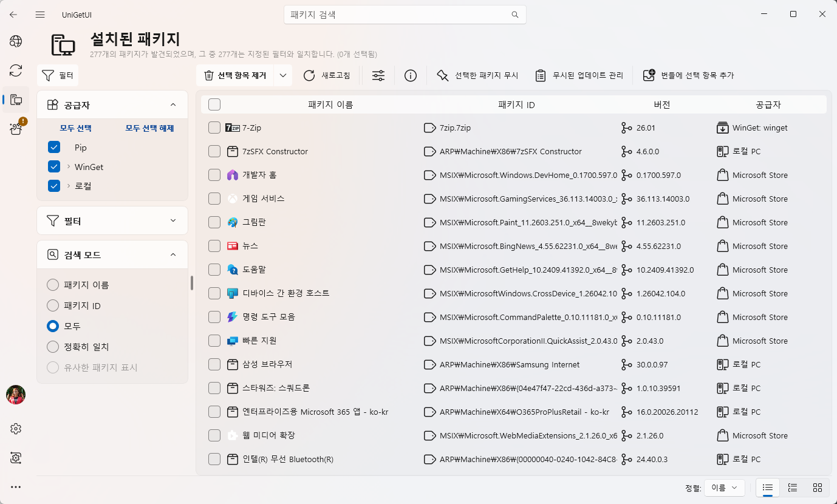Select the 정확히 일치 radio option
This screenshot has width=837, height=504.
coord(53,347)
